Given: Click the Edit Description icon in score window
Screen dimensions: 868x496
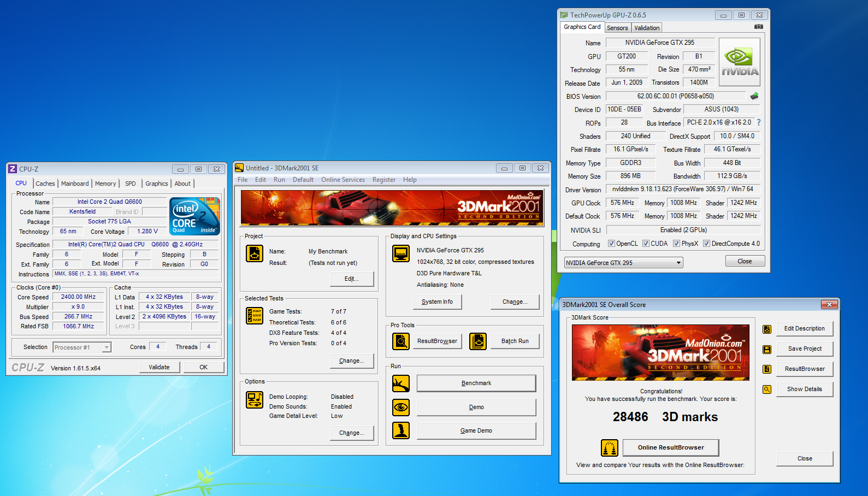Looking at the screenshot, I should click(x=767, y=329).
